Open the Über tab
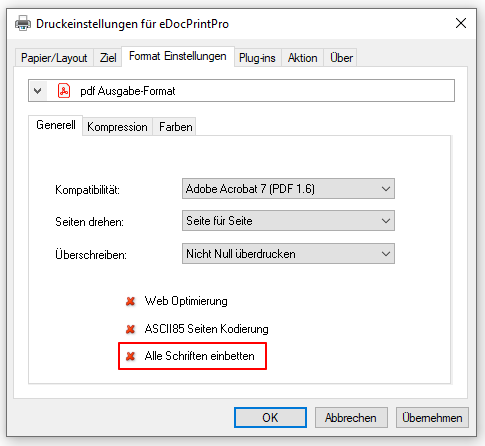The width and height of the screenshot is (485, 446). tap(341, 58)
